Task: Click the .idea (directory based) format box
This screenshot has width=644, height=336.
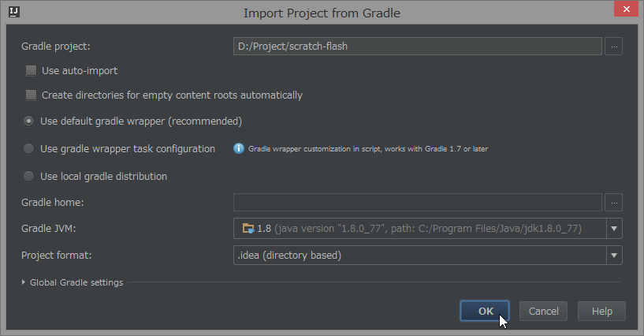Action: [418, 256]
